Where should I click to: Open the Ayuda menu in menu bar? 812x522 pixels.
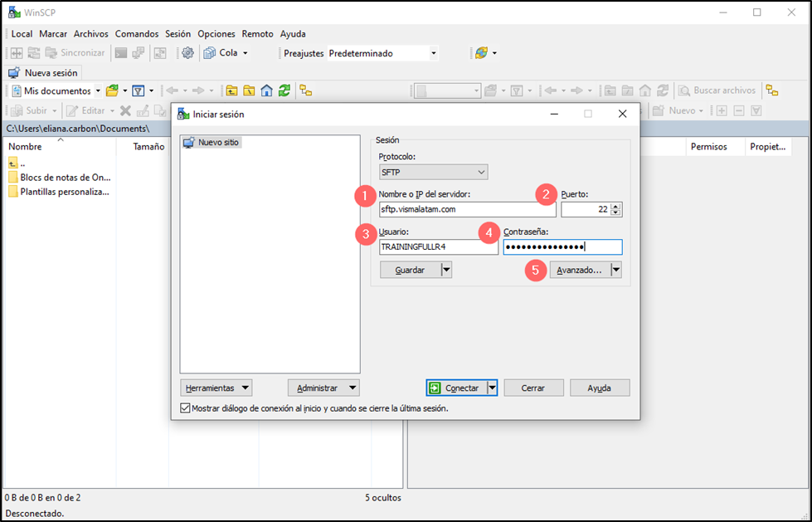pos(293,34)
